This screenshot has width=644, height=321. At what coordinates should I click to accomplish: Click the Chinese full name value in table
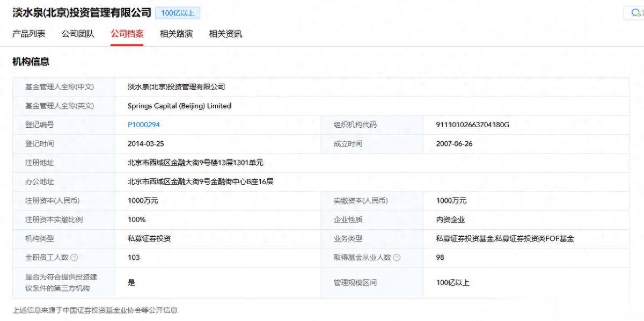(176, 87)
